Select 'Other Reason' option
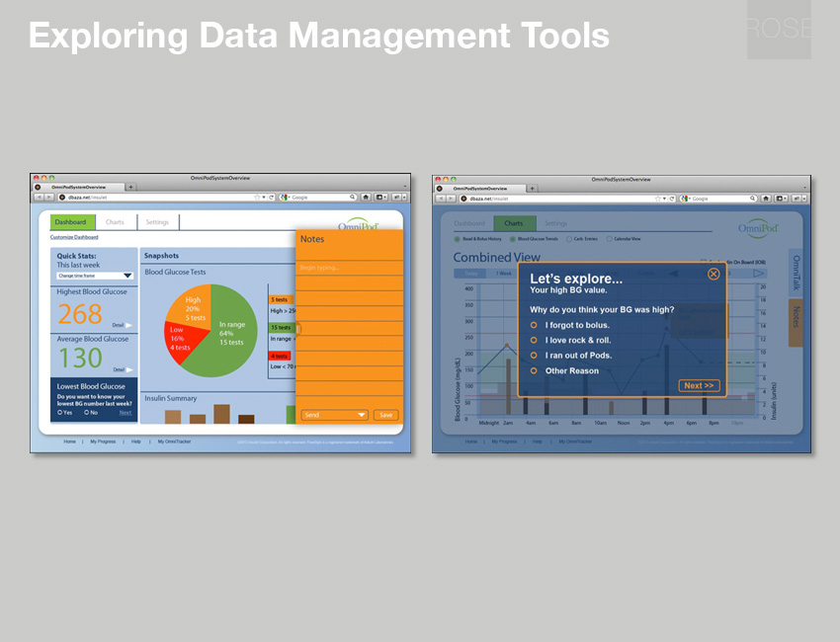This screenshot has height=642, width=840. (x=534, y=370)
